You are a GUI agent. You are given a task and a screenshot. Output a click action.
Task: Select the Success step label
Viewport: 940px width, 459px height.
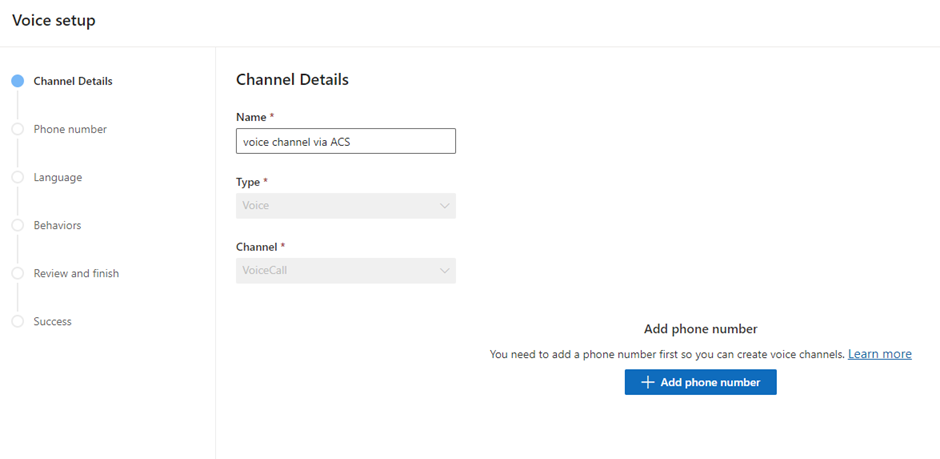coord(52,321)
